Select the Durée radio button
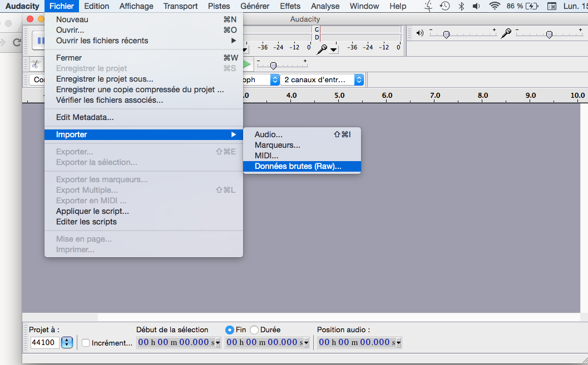 click(x=254, y=329)
